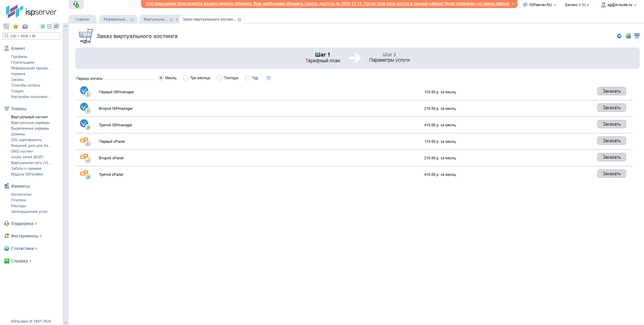Open the password update warning link
644x325 pixels.
[327, 4]
